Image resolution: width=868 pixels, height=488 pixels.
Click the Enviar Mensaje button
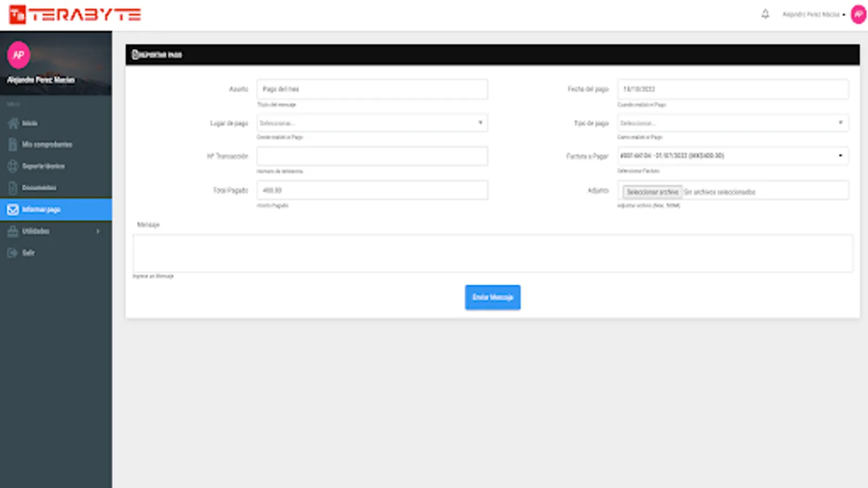(x=493, y=297)
